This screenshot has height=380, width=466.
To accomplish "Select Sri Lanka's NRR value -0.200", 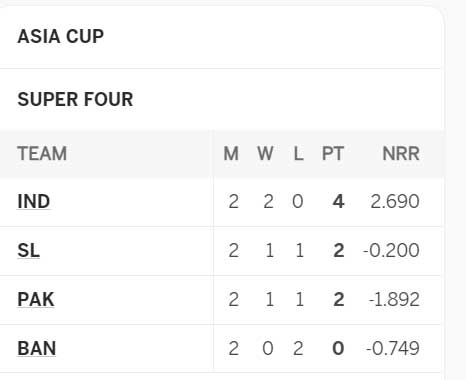I will click(391, 251).
